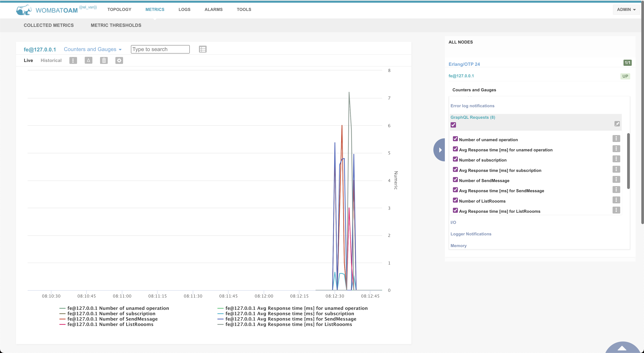Open the METRICS tab
The image size is (644, 353).
pos(155,10)
